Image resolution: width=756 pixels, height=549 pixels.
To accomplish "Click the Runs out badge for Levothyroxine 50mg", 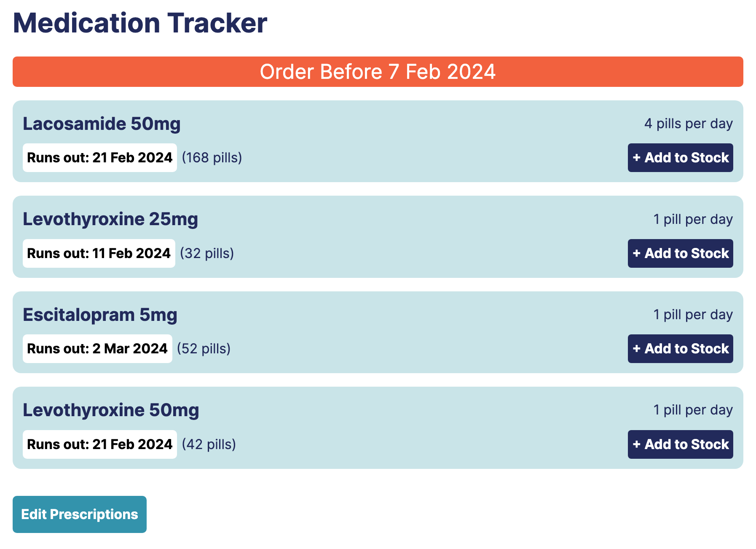I will [99, 444].
